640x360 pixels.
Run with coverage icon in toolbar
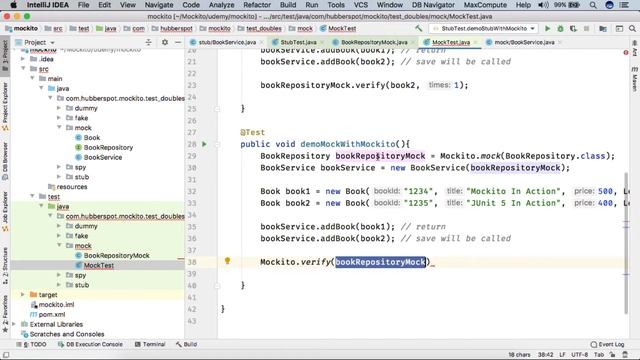tap(573, 29)
